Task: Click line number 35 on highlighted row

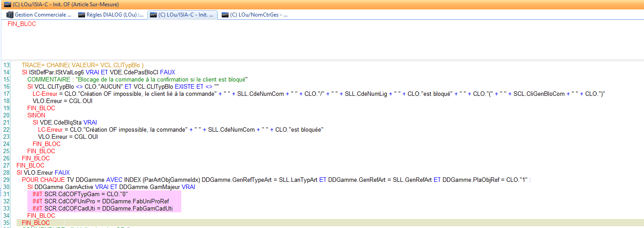Action: (6, 223)
